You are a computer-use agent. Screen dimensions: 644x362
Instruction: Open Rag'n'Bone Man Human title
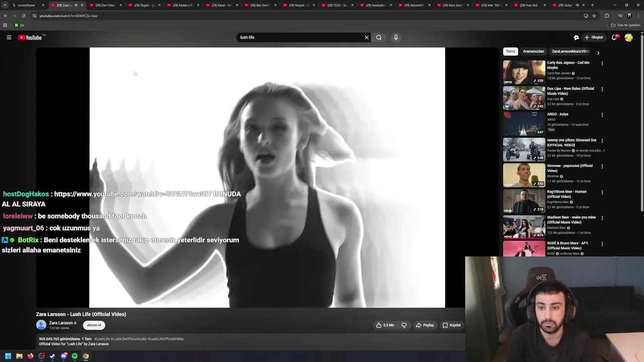click(x=567, y=194)
